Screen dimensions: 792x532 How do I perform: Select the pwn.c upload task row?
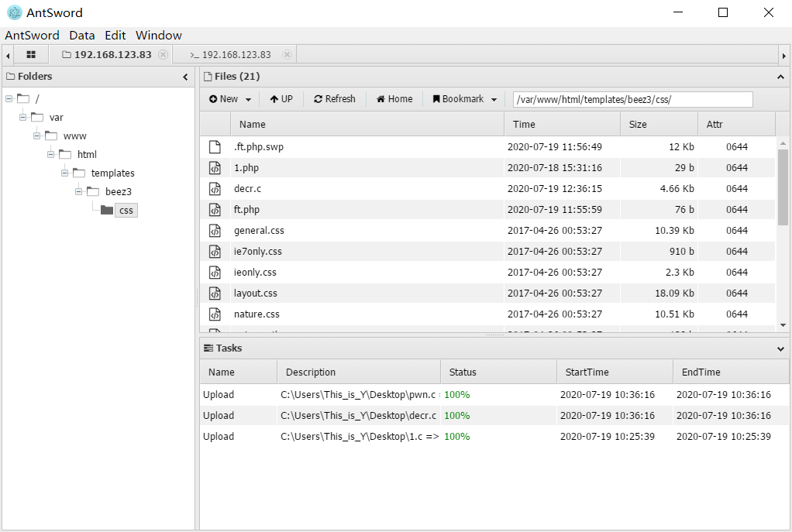494,395
